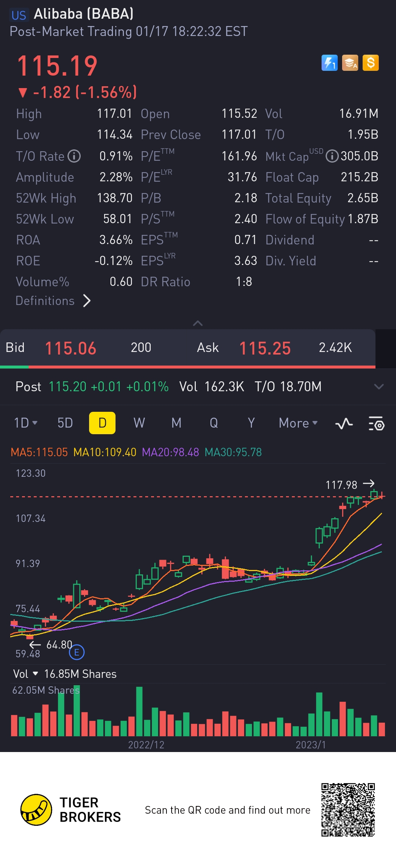Open Definitions arrow link
Viewport: 396px width, 868px height.
click(53, 301)
